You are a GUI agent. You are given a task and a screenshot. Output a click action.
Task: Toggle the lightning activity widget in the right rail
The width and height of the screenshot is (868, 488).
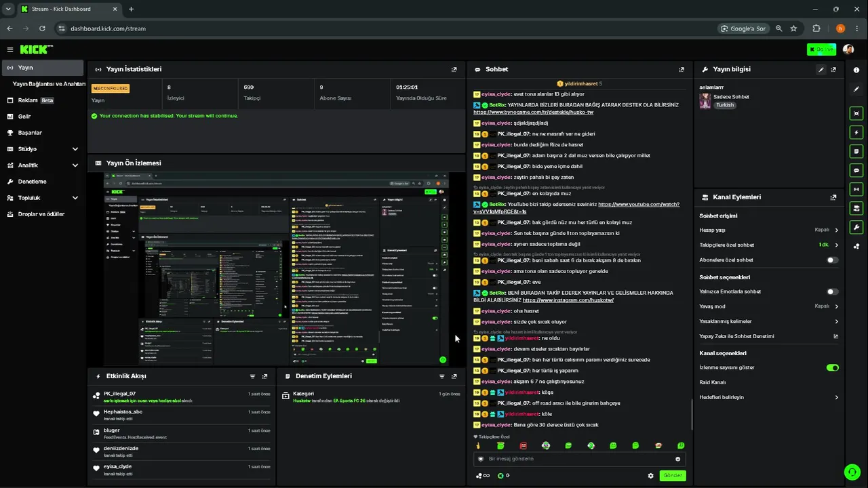click(x=856, y=132)
